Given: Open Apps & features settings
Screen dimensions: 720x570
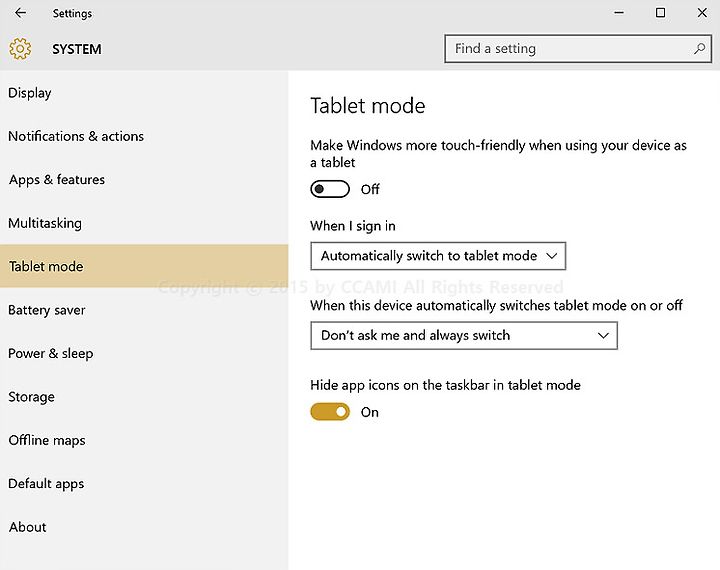Looking at the screenshot, I should 144,180.
